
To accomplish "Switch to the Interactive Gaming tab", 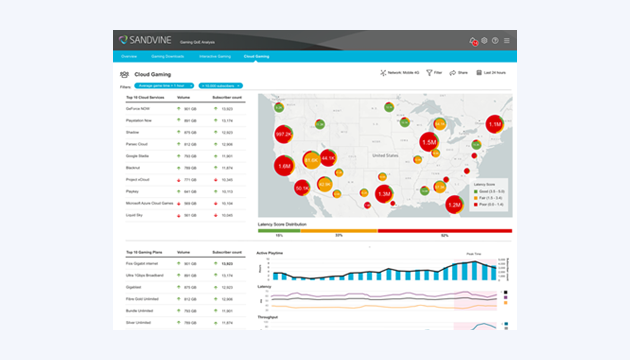I will pos(215,56).
